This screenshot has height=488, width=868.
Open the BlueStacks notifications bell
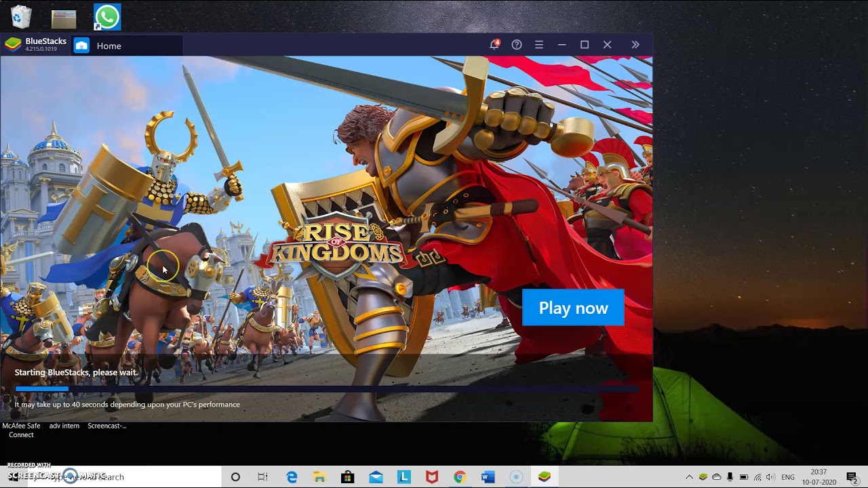[x=494, y=45]
